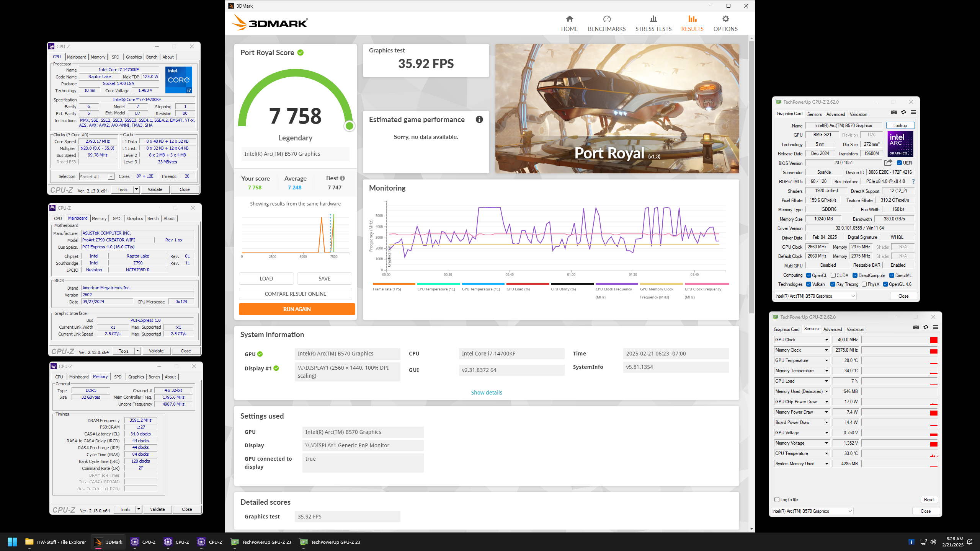The height and width of the screenshot is (551, 980).
Task: Switch to Graphics tab in CPU-Z Memory window
Action: [136, 377]
